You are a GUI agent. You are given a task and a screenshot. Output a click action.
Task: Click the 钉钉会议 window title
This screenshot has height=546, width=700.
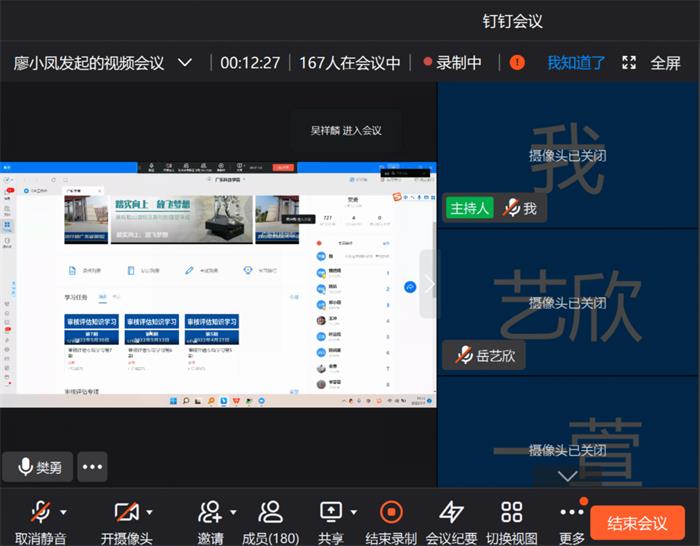[512, 21]
